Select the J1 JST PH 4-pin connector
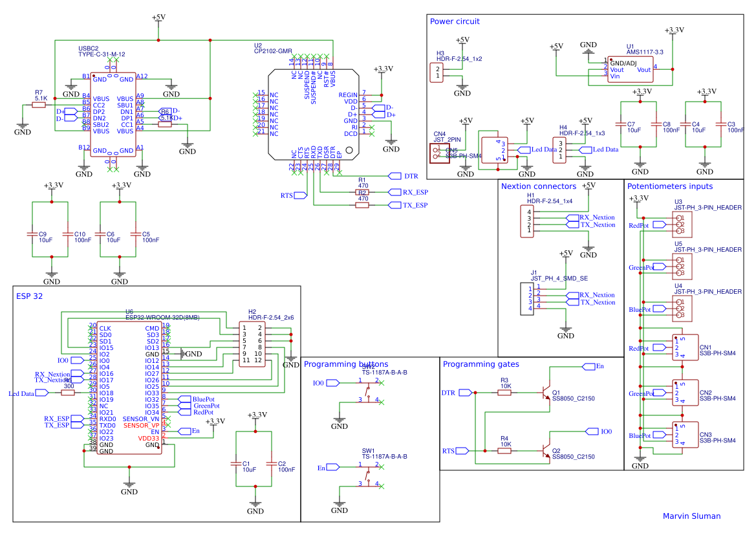The image size is (756, 535). point(527,299)
